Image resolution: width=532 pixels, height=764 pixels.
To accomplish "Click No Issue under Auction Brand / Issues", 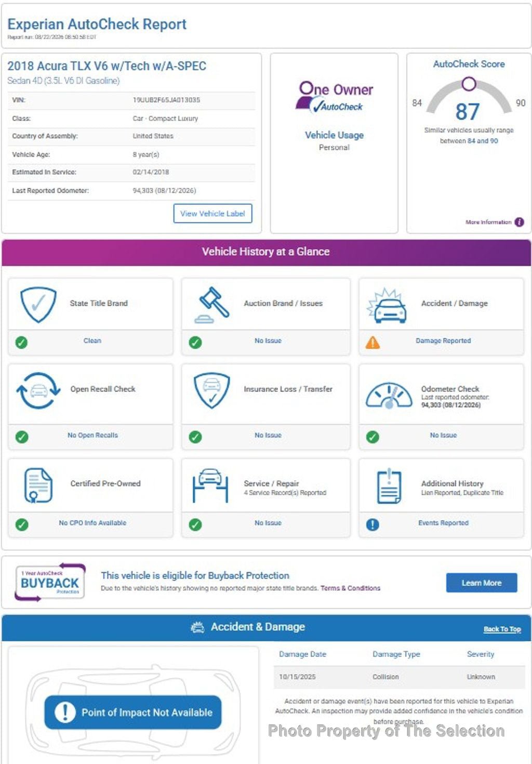I will pyautogui.click(x=268, y=341).
